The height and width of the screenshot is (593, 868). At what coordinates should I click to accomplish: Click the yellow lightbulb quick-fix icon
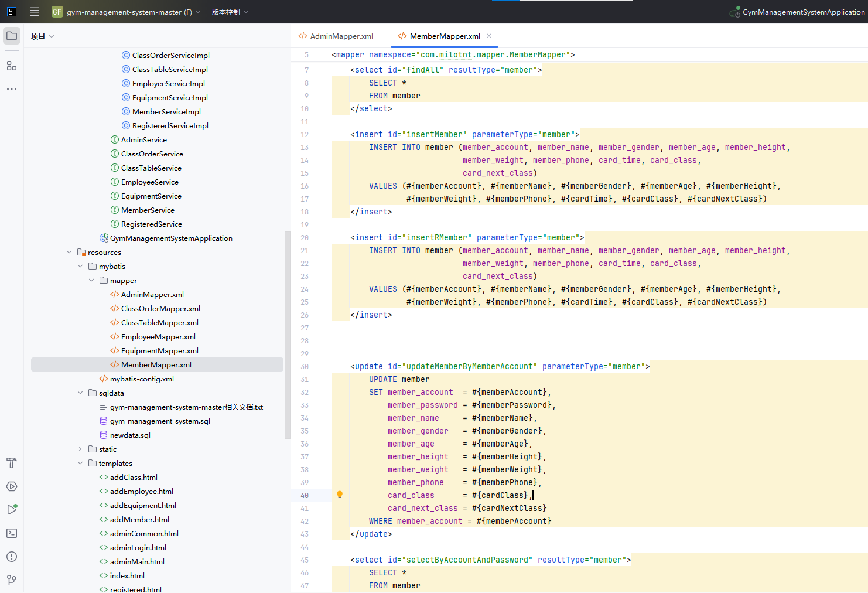(340, 495)
